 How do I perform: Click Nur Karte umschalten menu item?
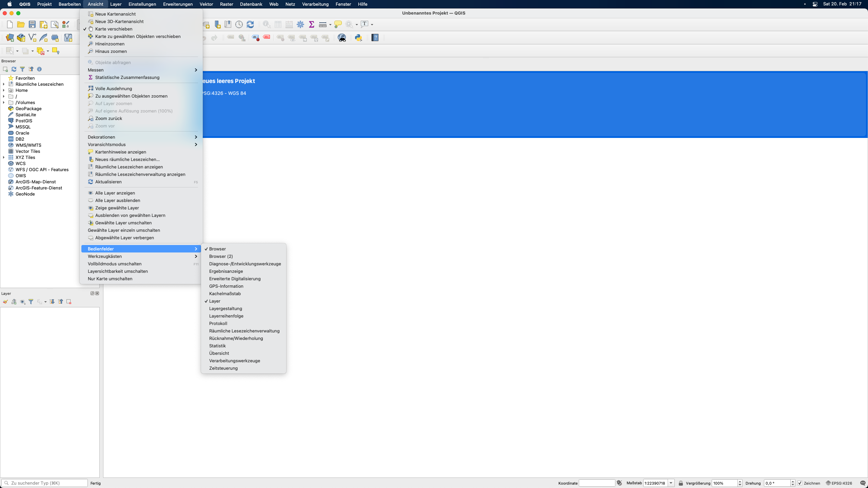click(x=110, y=279)
